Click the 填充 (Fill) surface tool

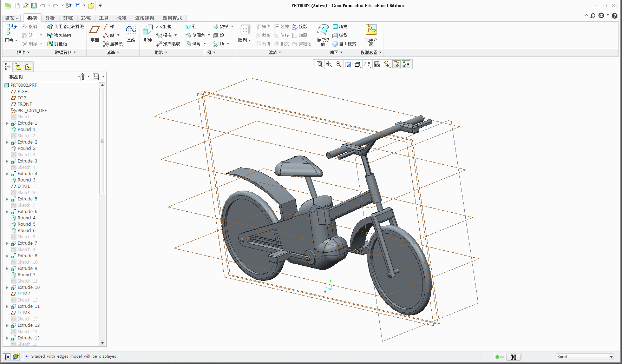pyautogui.click(x=340, y=27)
